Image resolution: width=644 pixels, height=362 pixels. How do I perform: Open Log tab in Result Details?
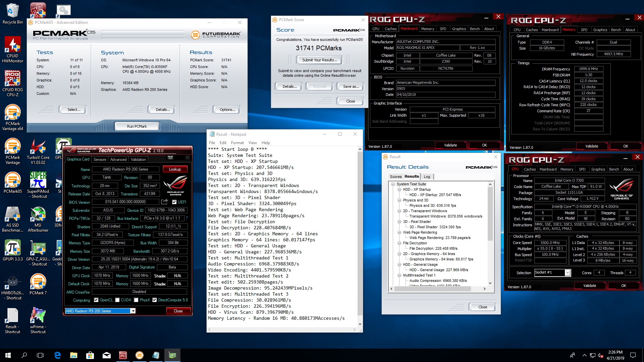(427, 177)
